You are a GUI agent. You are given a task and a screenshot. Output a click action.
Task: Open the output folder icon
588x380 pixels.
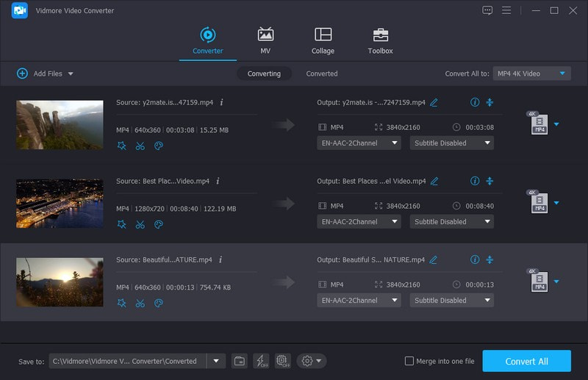[x=240, y=361]
